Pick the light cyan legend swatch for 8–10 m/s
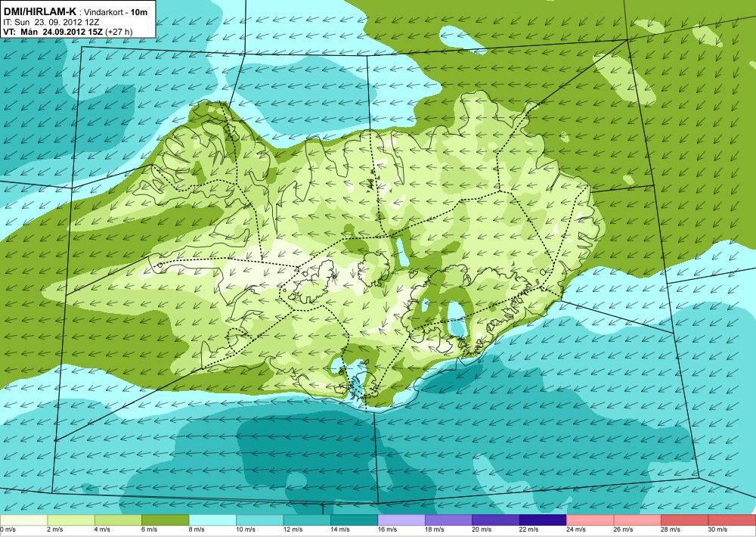Image resolution: width=756 pixels, height=537 pixels. coord(212,520)
